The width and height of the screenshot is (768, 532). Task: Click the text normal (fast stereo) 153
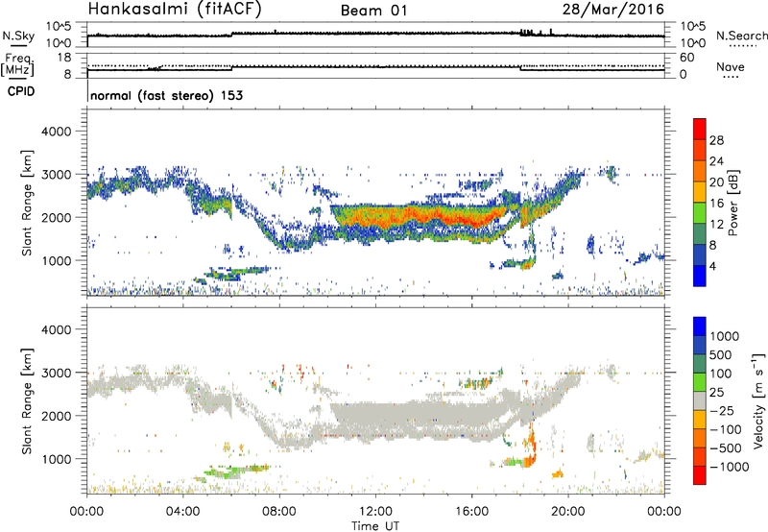[166, 96]
